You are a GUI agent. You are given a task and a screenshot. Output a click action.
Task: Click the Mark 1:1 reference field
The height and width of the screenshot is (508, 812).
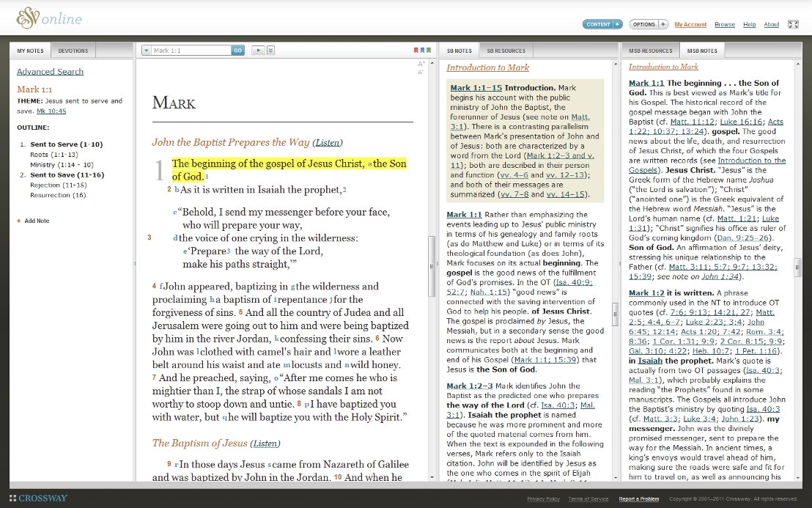(191, 51)
